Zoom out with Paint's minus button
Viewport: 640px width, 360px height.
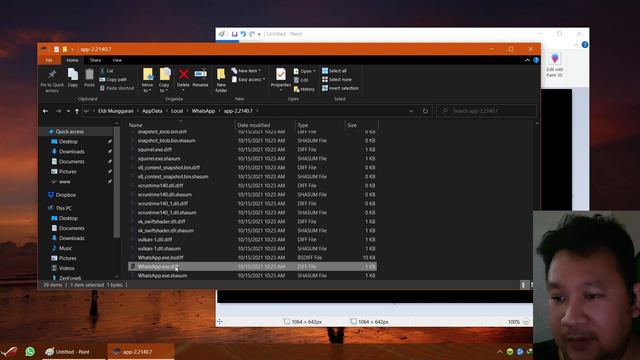[526, 322]
